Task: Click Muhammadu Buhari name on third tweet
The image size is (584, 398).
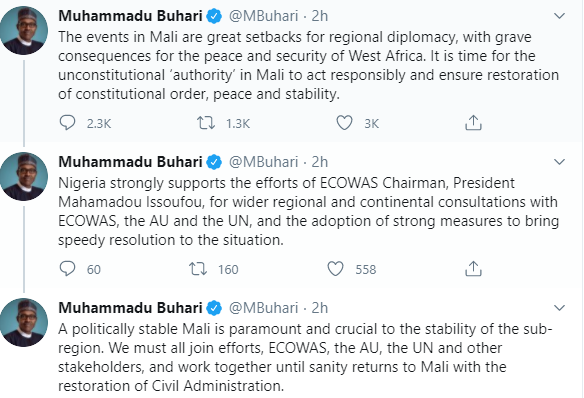Action: click(130, 308)
